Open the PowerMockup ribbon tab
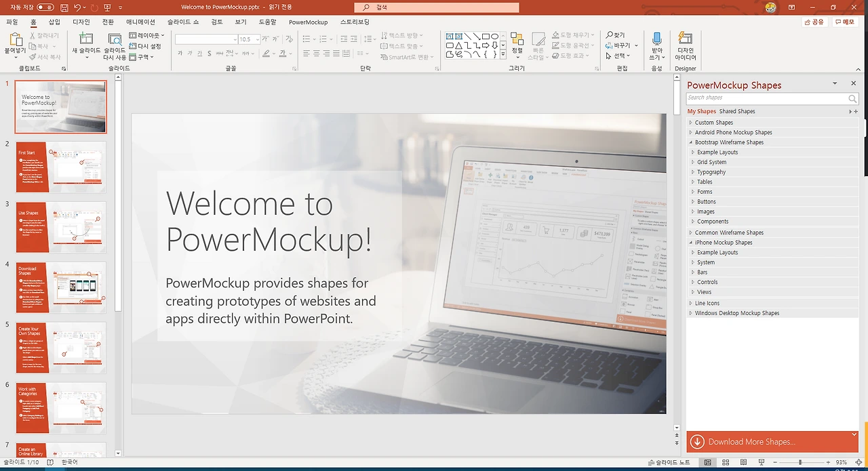This screenshot has height=471, width=868. [308, 22]
